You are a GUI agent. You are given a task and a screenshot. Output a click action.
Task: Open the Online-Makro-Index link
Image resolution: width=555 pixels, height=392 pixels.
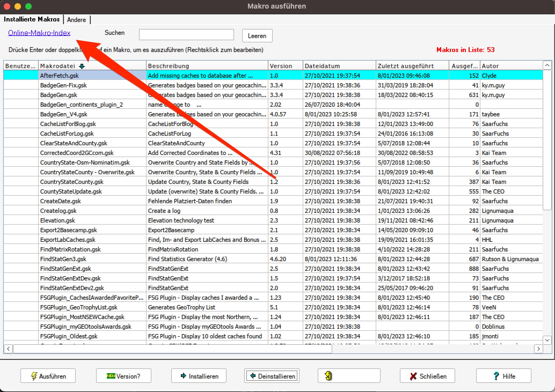[39, 33]
